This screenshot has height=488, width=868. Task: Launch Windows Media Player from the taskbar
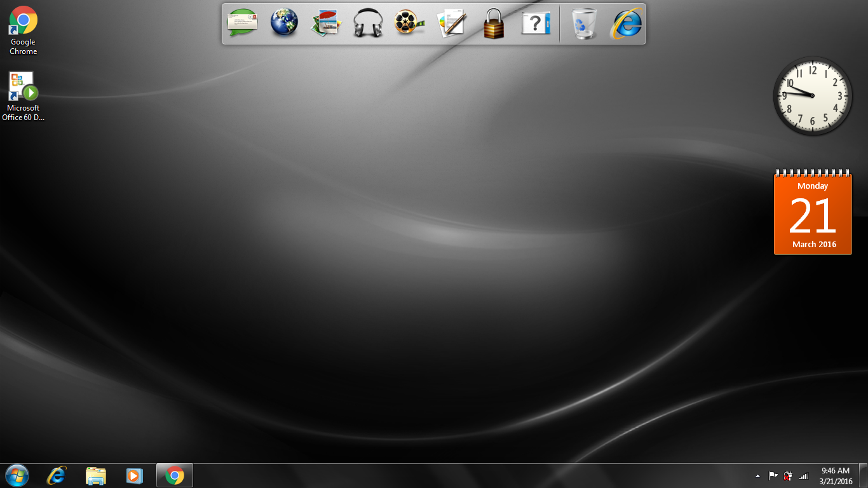[x=134, y=475]
